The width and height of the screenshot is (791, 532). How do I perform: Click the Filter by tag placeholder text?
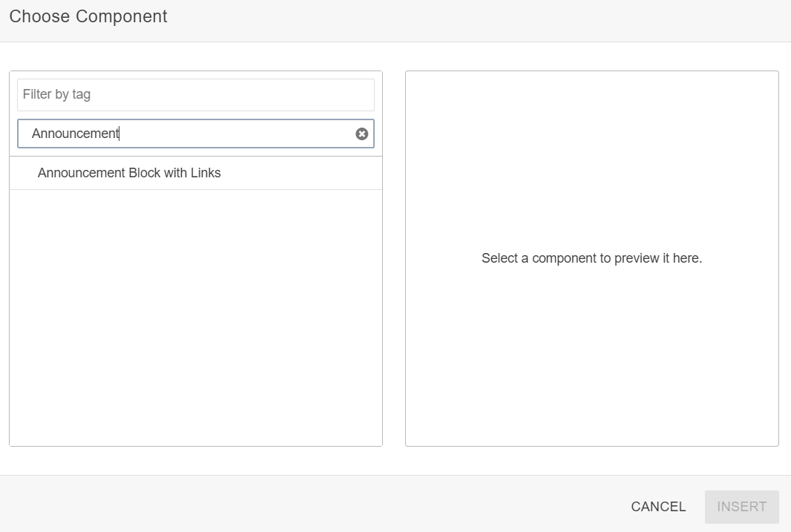[56, 94]
